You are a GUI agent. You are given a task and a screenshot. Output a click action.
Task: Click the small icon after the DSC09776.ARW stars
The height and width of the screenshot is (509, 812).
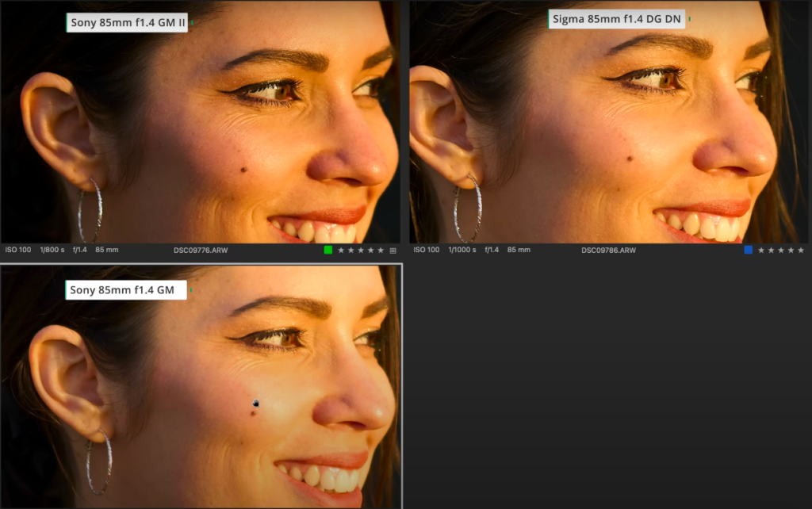pyautogui.click(x=393, y=251)
